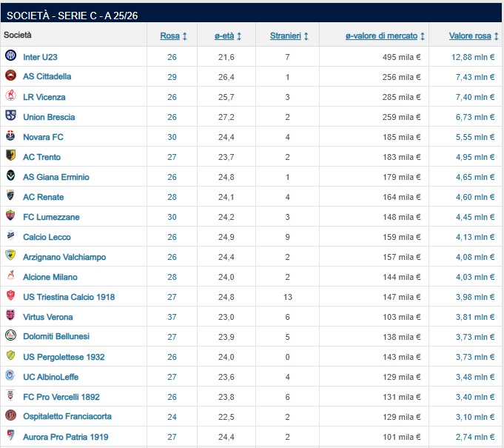Open Arzignano Valchiampo team page
The image size is (504, 448).
click(x=64, y=257)
